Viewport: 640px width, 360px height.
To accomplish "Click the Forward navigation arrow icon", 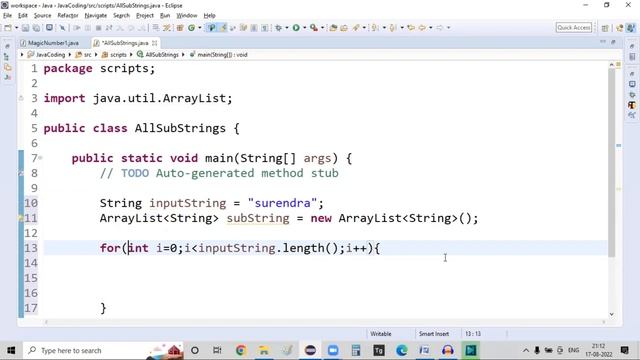I will coord(440,28).
